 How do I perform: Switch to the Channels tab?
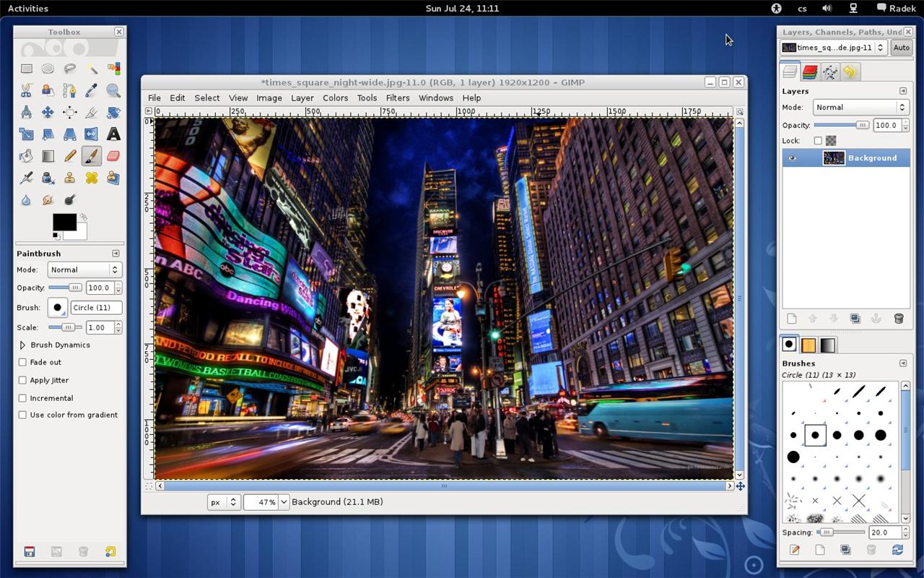[810, 72]
